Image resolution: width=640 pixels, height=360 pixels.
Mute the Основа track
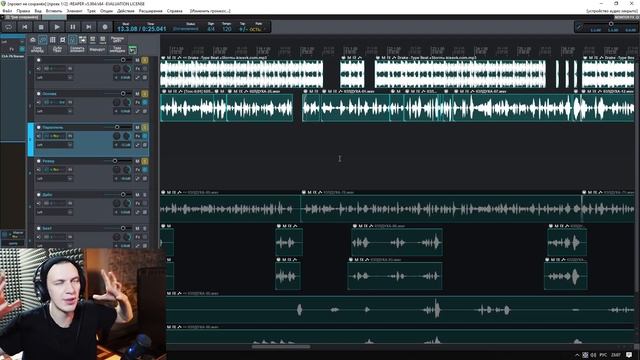[138, 93]
